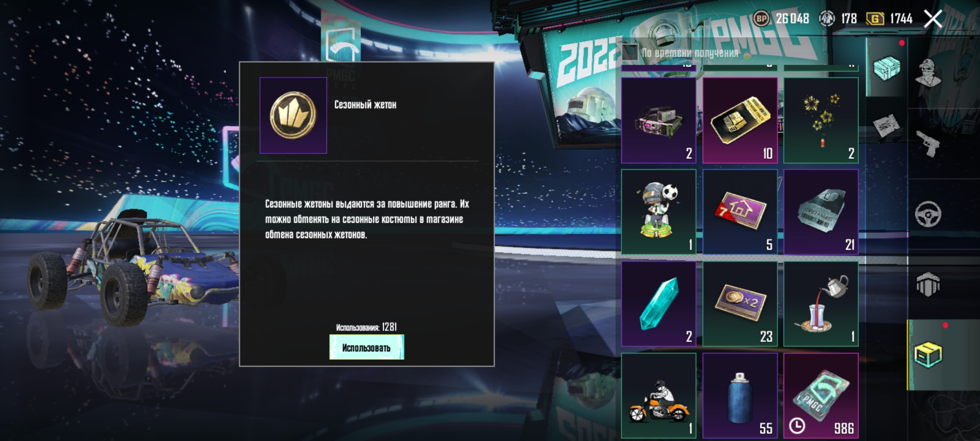This screenshot has height=441, width=980.
Task: Select the fireworks item in inventory
Action: click(821, 120)
